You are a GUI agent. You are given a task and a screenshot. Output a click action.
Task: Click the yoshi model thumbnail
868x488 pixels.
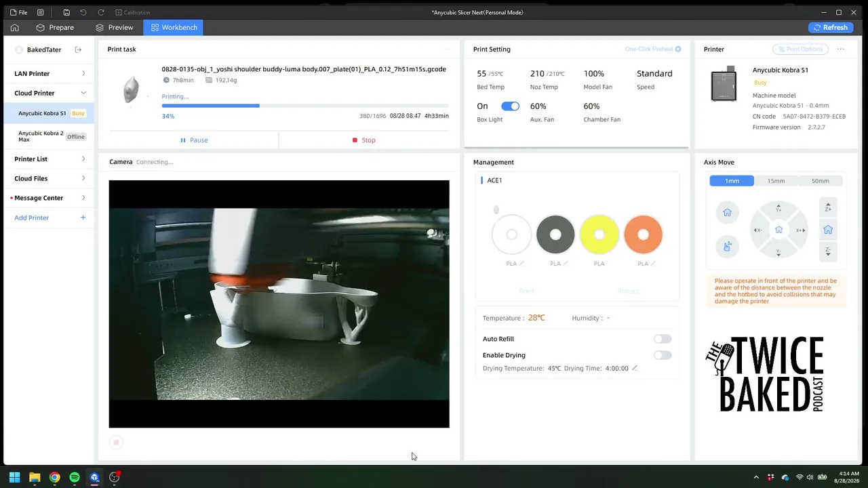click(131, 89)
